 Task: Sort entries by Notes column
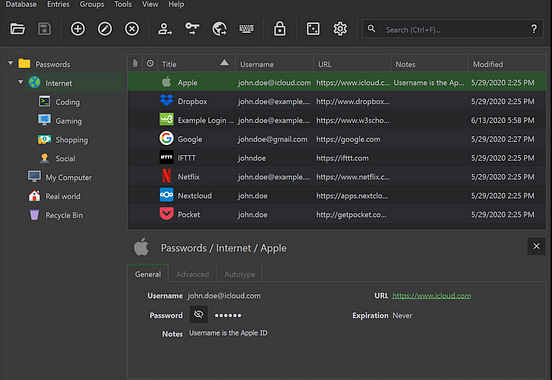pyautogui.click(x=429, y=64)
